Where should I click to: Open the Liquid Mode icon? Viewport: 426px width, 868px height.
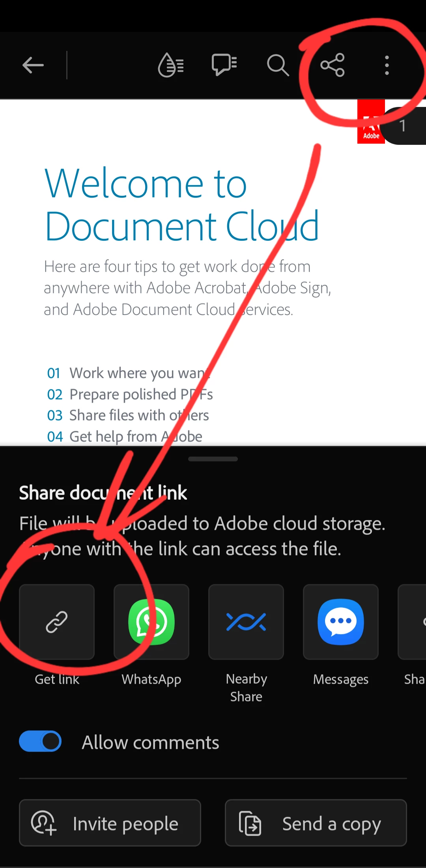click(x=171, y=65)
